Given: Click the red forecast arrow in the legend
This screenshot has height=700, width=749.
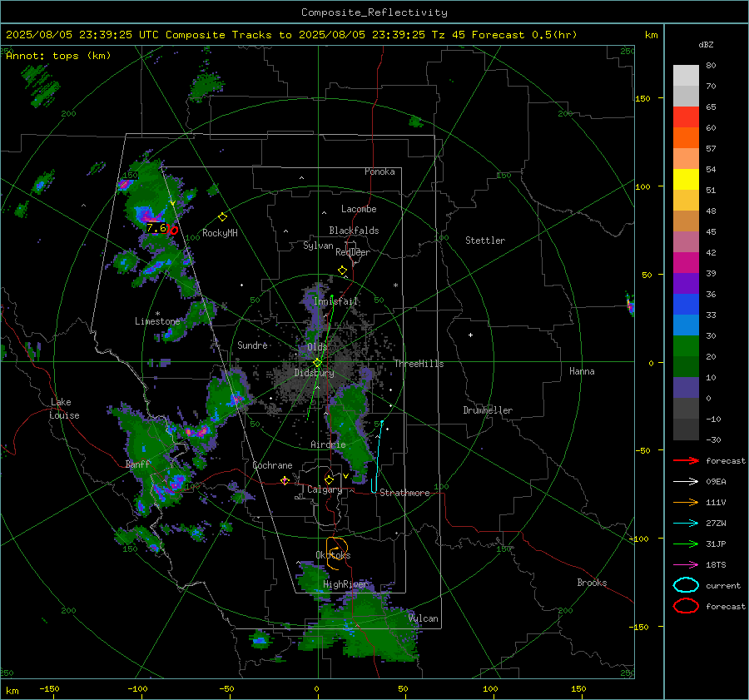Looking at the screenshot, I should point(686,460).
